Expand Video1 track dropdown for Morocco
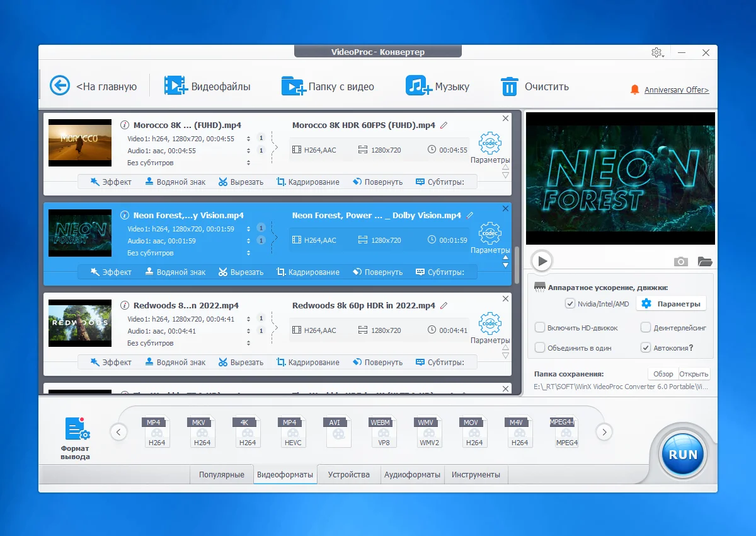Image resolution: width=756 pixels, height=536 pixels. click(x=248, y=139)
